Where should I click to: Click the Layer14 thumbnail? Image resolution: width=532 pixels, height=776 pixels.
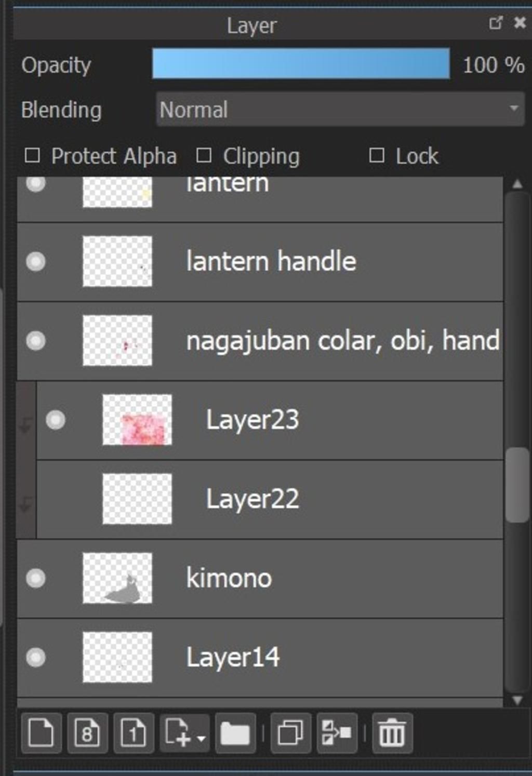pos(117,657)
